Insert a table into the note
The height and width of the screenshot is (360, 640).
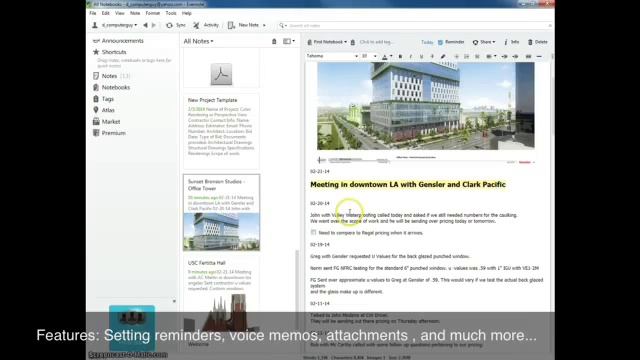click(528, 57)
